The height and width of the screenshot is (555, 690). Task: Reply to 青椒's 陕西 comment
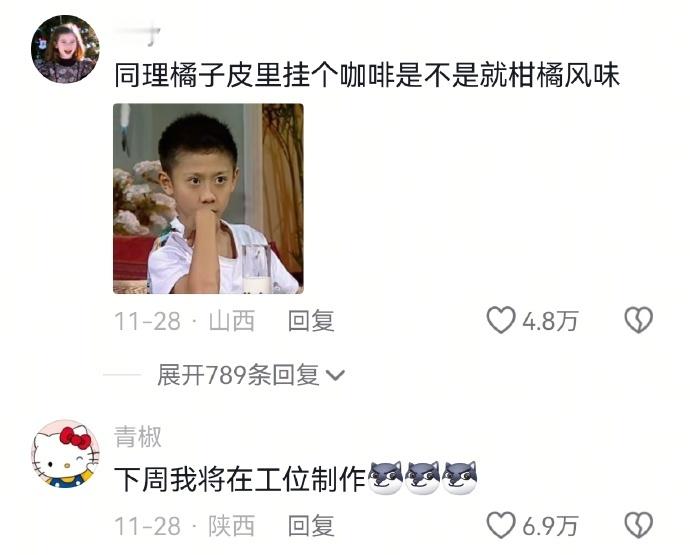point(311,526)
